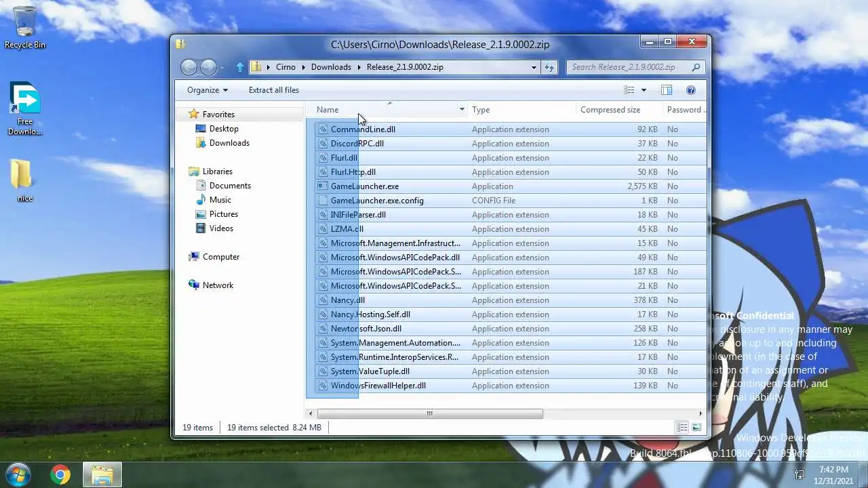
Task: Open the Name column filter dropdown
Action: coord(462,110)
